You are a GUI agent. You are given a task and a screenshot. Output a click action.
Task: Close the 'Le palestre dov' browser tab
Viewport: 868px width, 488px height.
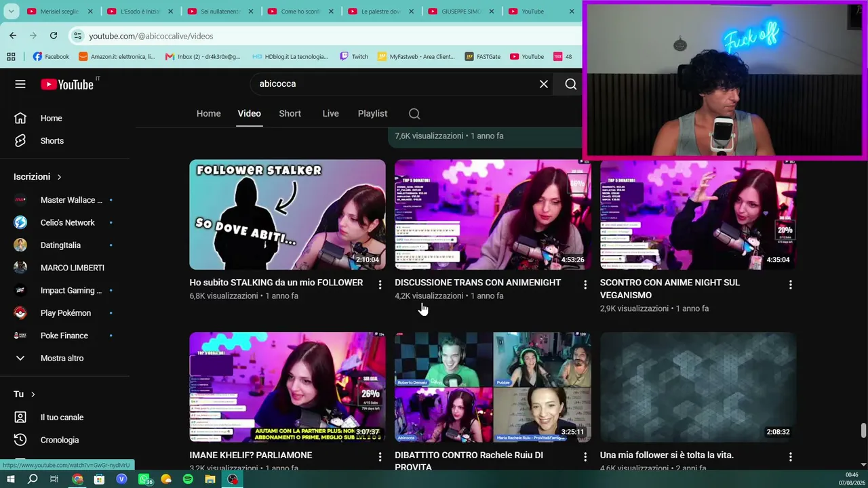tap(412, 12)
